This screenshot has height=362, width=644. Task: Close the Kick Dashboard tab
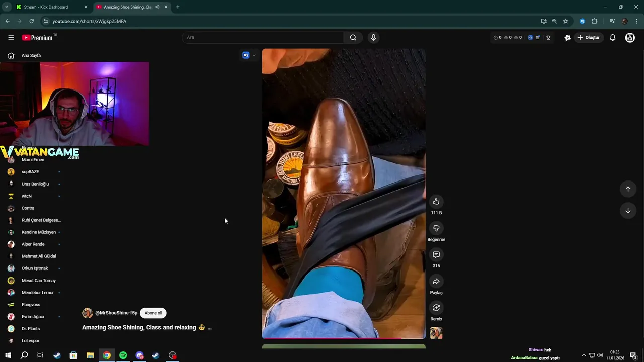[86, 7]
